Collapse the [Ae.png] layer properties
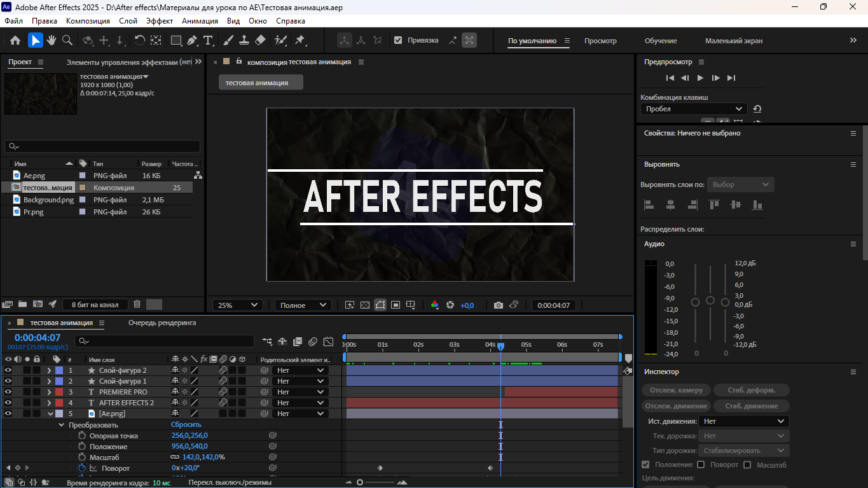Screen dimensions: 868x488 point(50,414)
